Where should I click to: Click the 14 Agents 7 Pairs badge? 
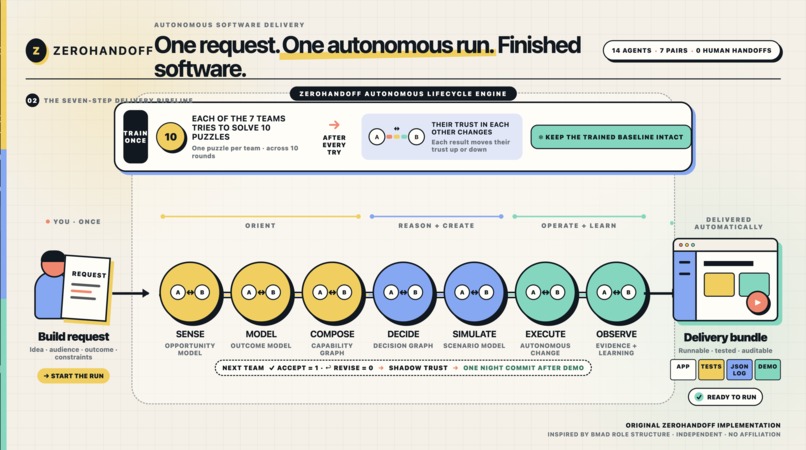(691, 50)
